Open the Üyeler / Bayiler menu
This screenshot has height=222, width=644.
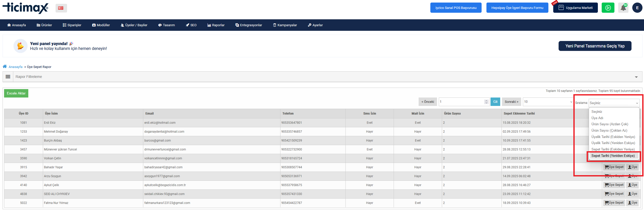pos(134,25)
